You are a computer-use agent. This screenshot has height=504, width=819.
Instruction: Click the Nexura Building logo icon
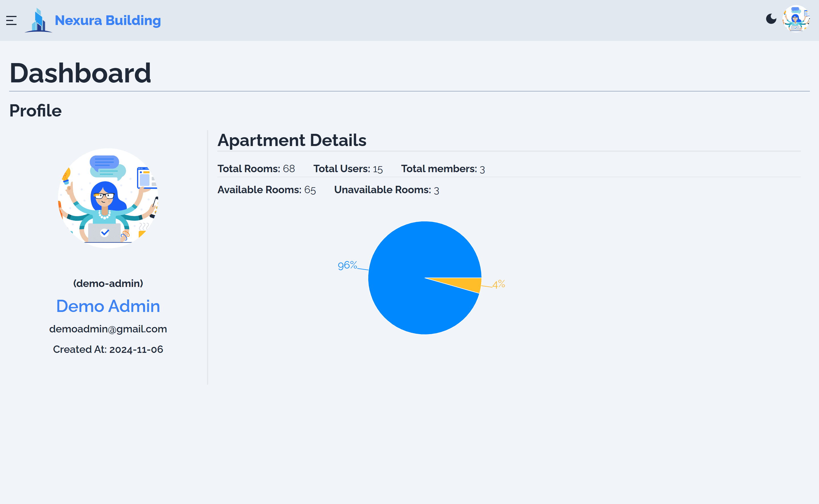click(x=38, y=20)
